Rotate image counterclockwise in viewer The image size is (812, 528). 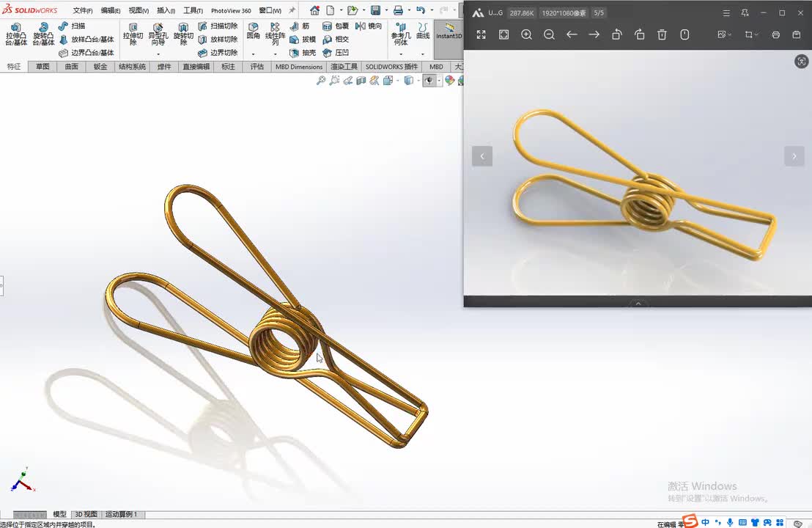617,34
